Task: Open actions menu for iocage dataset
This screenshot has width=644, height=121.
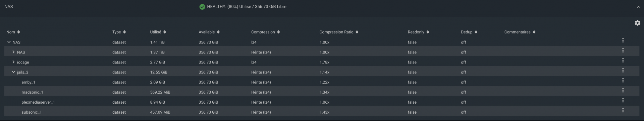Action: coord(623,60)
